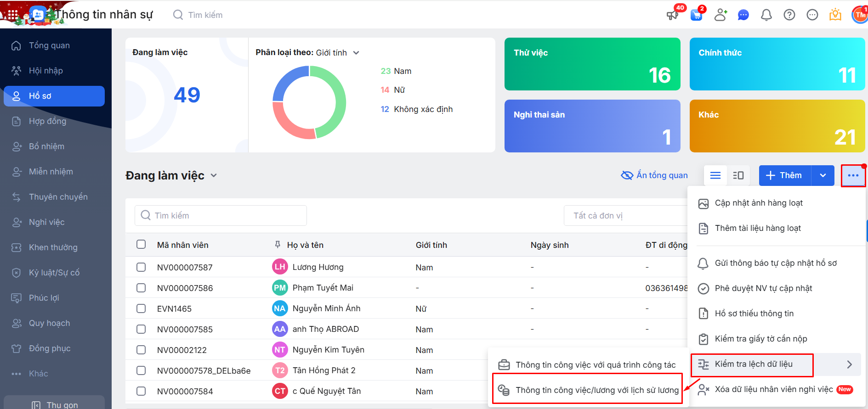Tick the select-all checkbox in table header
Image resolution: width=868 pixels, height=409 pixels.
tap(141, 244)
